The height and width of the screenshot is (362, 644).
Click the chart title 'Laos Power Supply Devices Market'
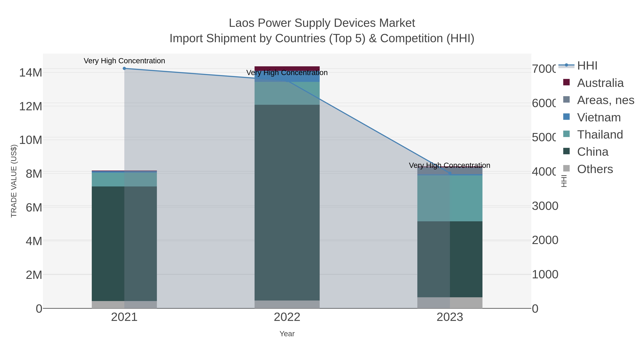point(322,23)
